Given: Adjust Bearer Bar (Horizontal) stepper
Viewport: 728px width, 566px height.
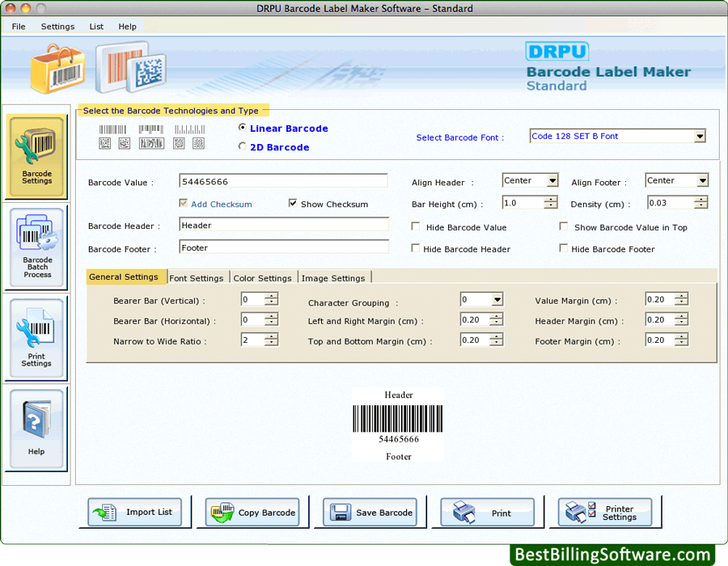Looking at the screenshot, I should point(271,319).
